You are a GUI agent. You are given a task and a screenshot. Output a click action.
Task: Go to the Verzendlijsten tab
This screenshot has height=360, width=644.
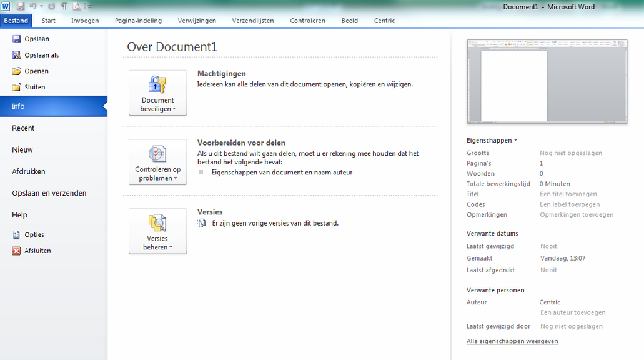253,21
